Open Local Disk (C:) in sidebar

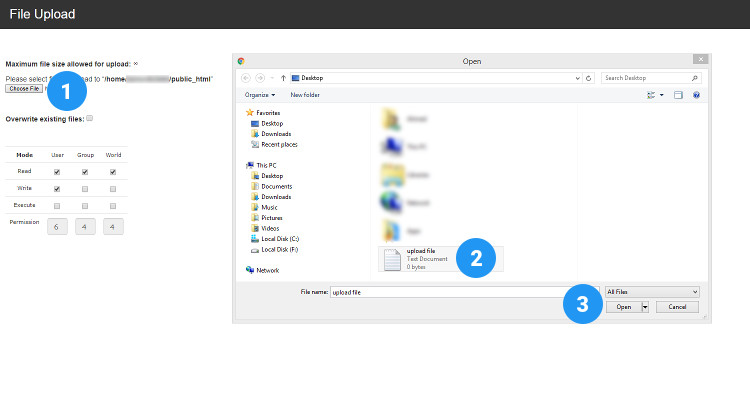click(x=275, y=239)
